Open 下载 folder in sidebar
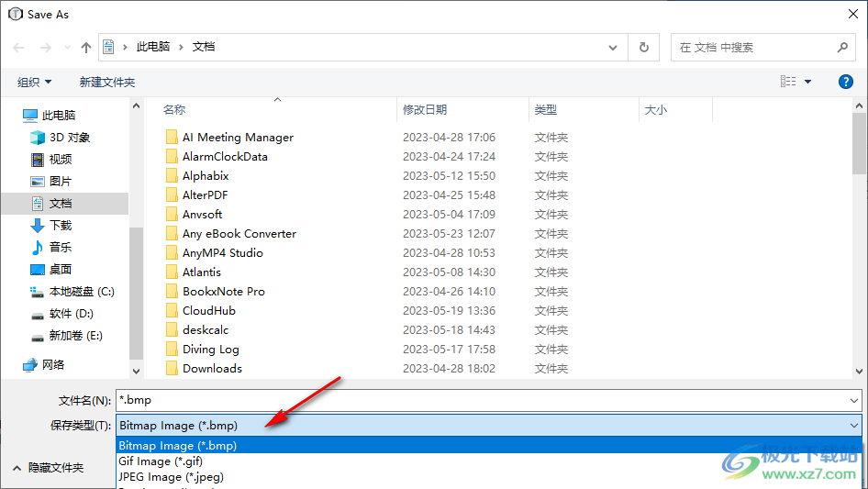Image resolution: width=868 pixels, height=489 pixels. [x=51, y=226]
